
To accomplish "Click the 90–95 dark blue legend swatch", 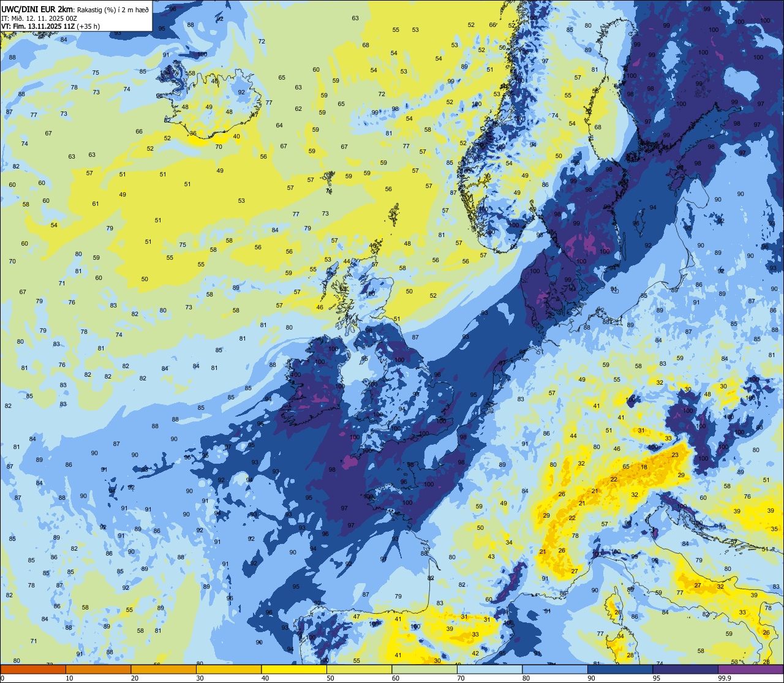I will (620, 670).
